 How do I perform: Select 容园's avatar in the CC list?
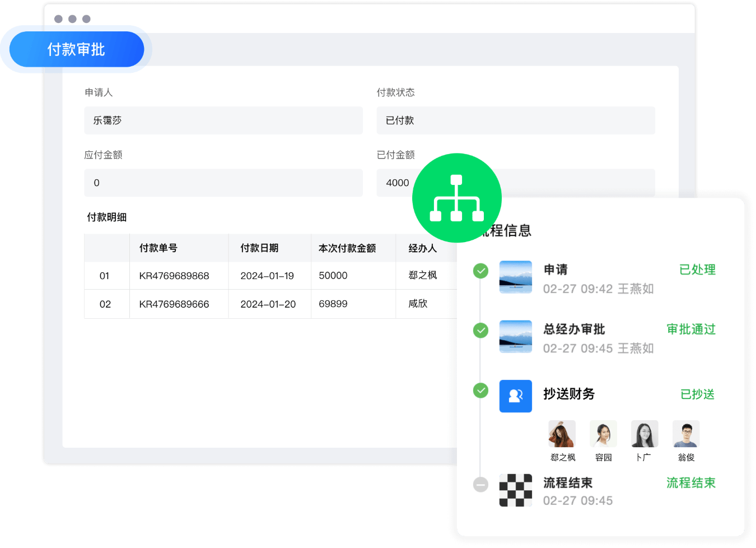coord(603,434)
